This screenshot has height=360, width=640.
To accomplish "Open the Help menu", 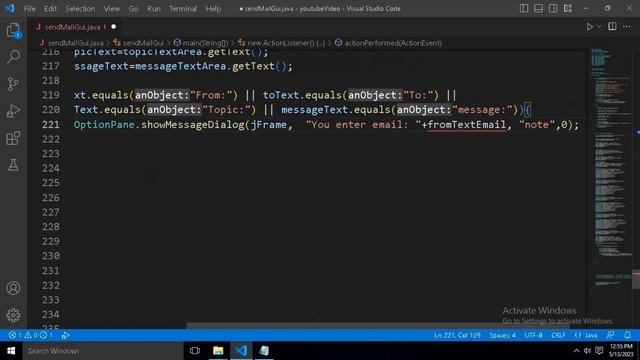I will tap(213, 9).
